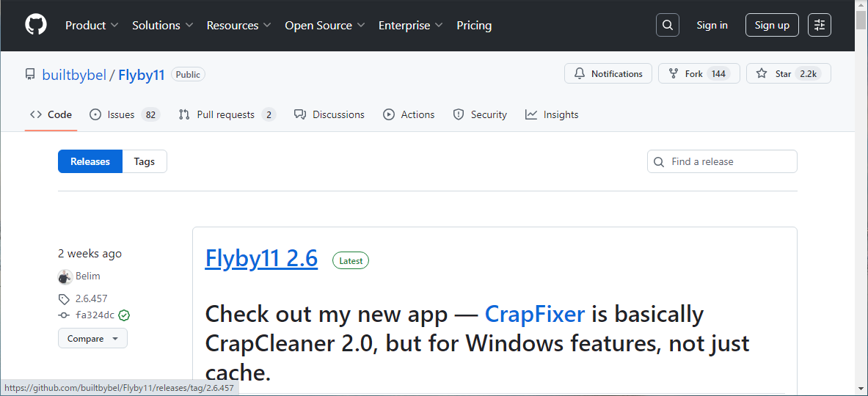
Task: Select the Releases view
Action: pyautogui.click(x=90, y=161)
